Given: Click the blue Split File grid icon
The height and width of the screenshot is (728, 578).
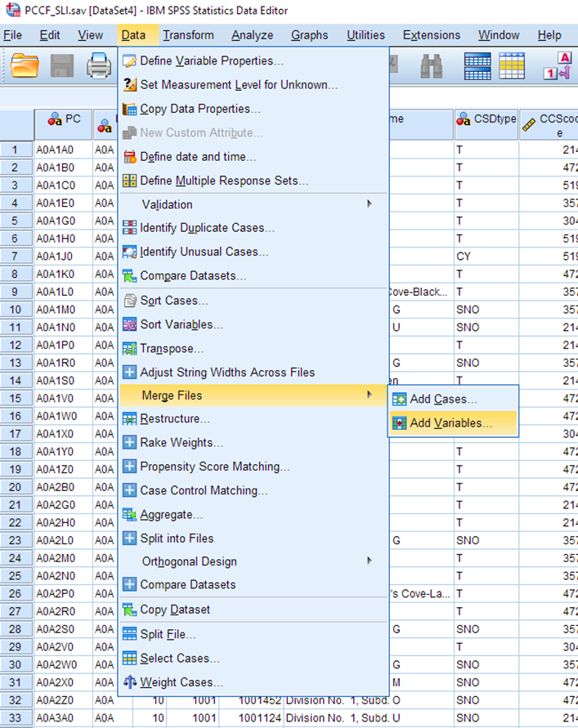Looking at the screenshot, I should 477,66.
